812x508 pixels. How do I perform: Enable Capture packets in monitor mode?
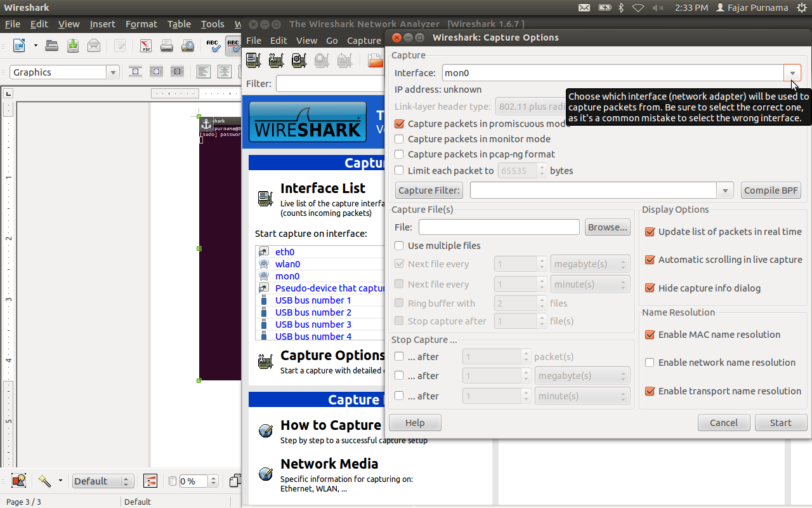pyautogui.click(x=399, y=139)
